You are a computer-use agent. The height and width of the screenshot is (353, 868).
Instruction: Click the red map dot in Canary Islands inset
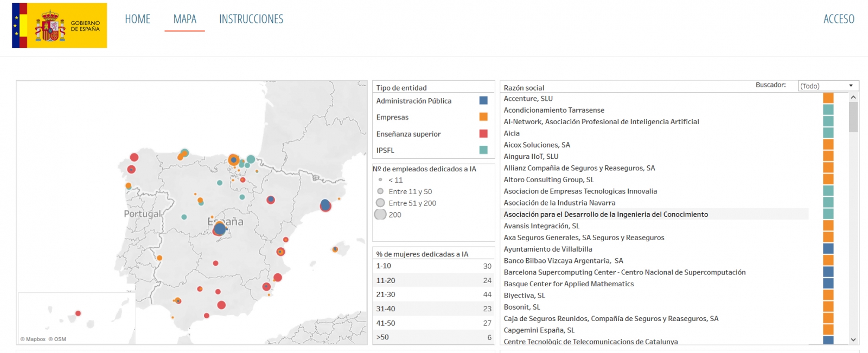point(78,313)
